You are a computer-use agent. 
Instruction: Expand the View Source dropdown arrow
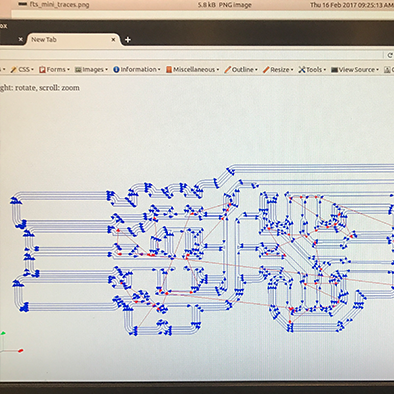tap(377, 70)
